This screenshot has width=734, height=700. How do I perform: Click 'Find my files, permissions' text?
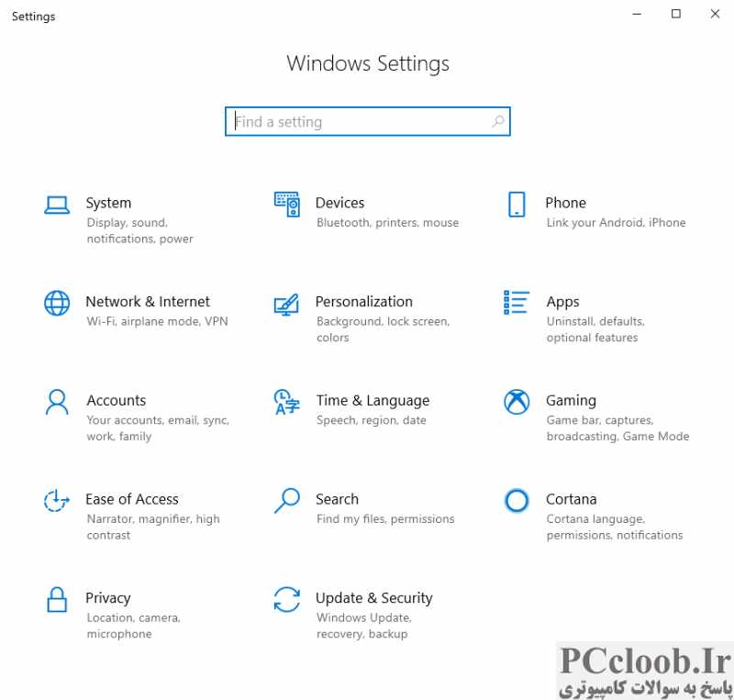[385, 519]
